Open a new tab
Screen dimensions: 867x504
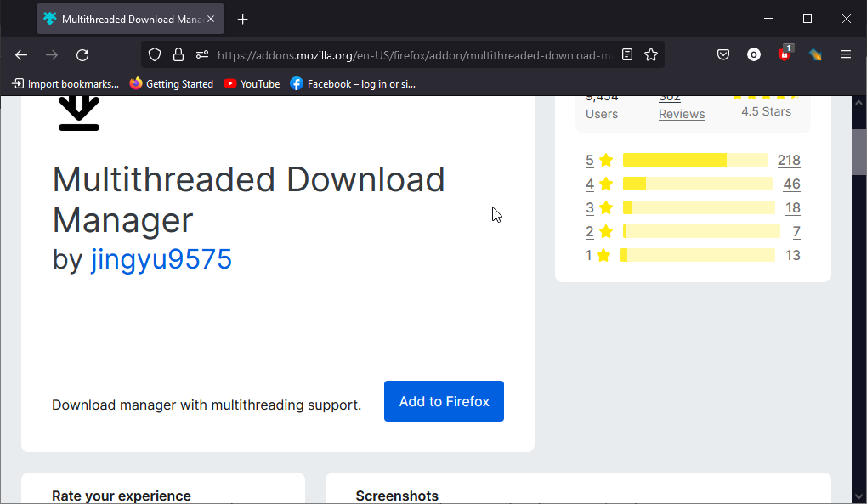[x=243, y=20]
